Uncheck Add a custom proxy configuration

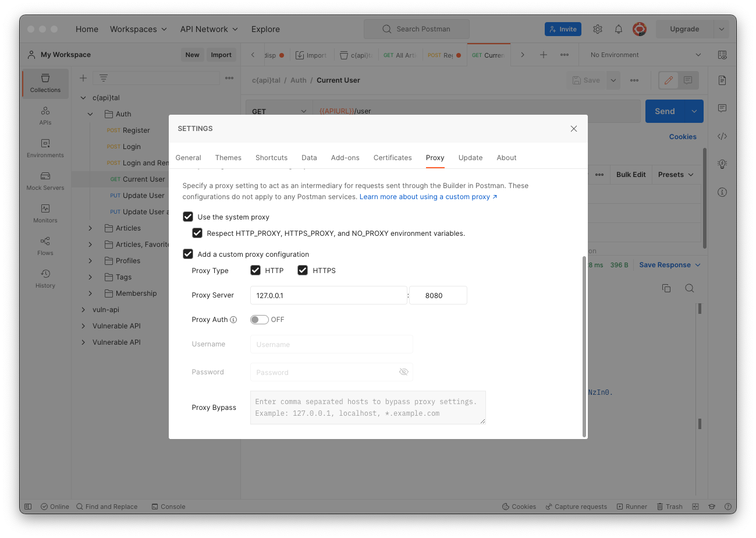[x=188, y=254]
